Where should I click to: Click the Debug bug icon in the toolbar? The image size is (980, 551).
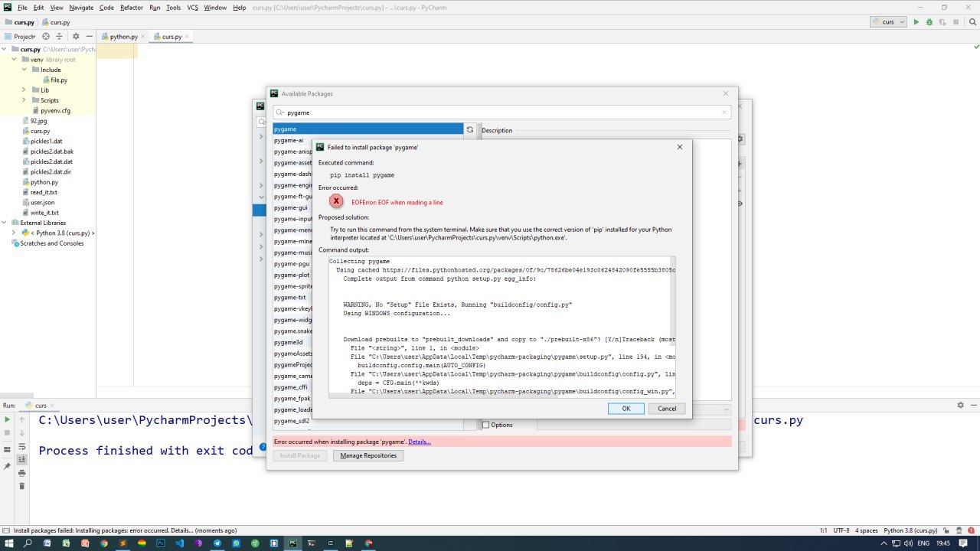929,22
